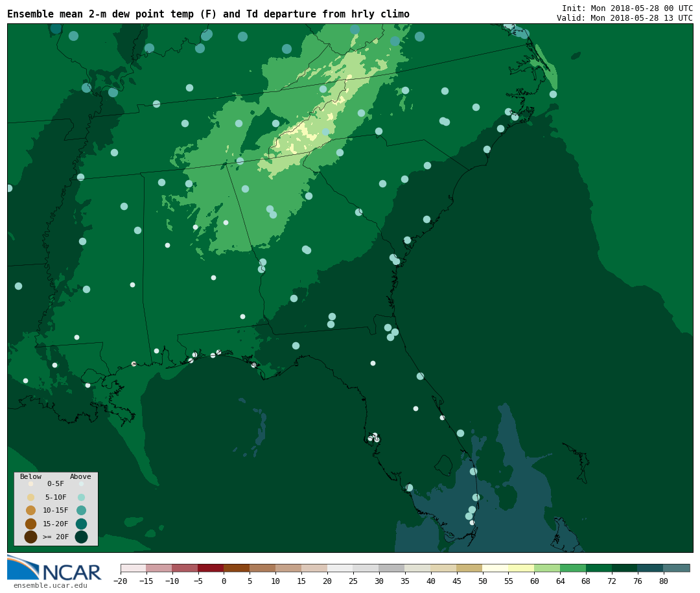Click the '10-15F' legend label
Viewport: 700px width, 593px height.
click(56, 511)
